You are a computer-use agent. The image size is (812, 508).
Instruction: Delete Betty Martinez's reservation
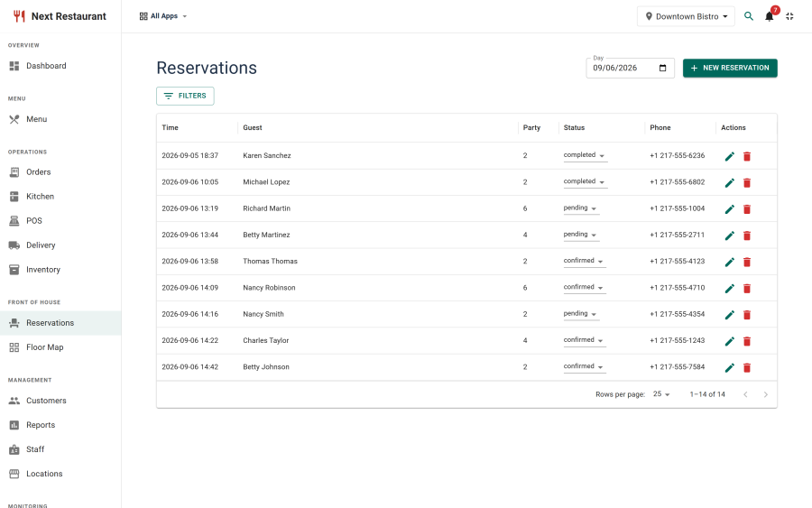(747, 236)
